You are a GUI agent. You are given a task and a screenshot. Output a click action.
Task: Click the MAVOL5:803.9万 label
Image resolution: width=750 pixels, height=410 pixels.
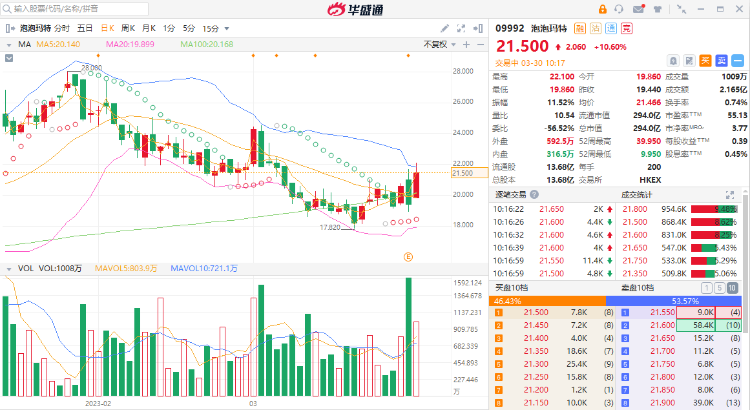pyautogui.click(x=126, y=268)
